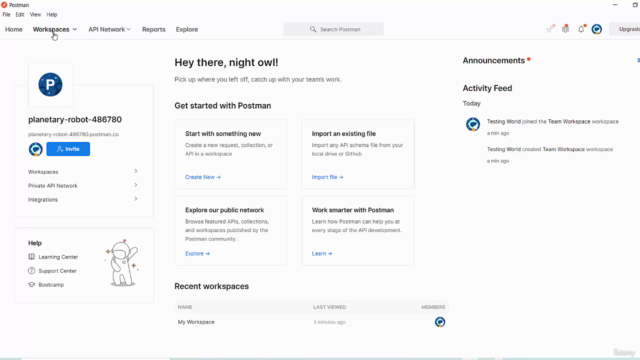Viewport: 640px width, 360px height.
Task: Restore the Postman window size
Action: click(x=636, y=5)
